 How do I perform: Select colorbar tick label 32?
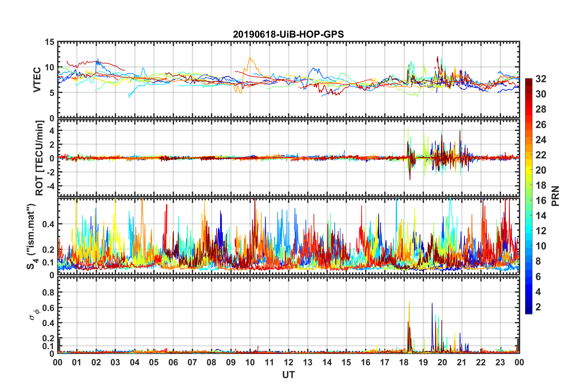coord(541,79)
